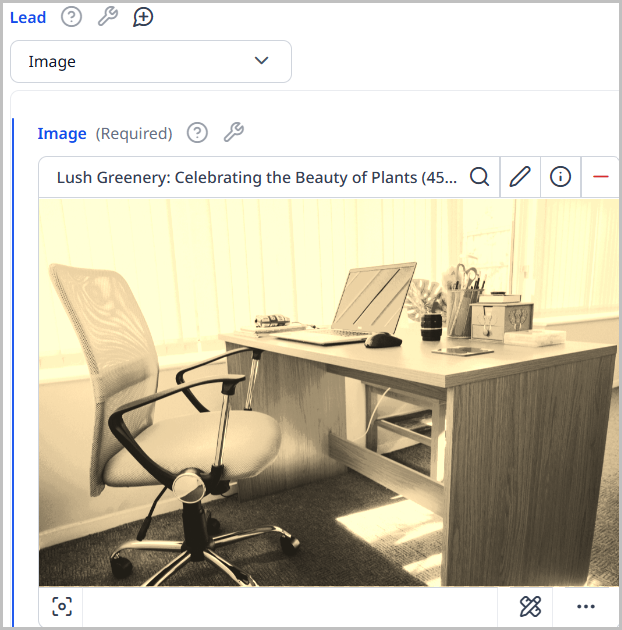
Task: Click the blue Image (Required) label
Action: click(62, 133)
